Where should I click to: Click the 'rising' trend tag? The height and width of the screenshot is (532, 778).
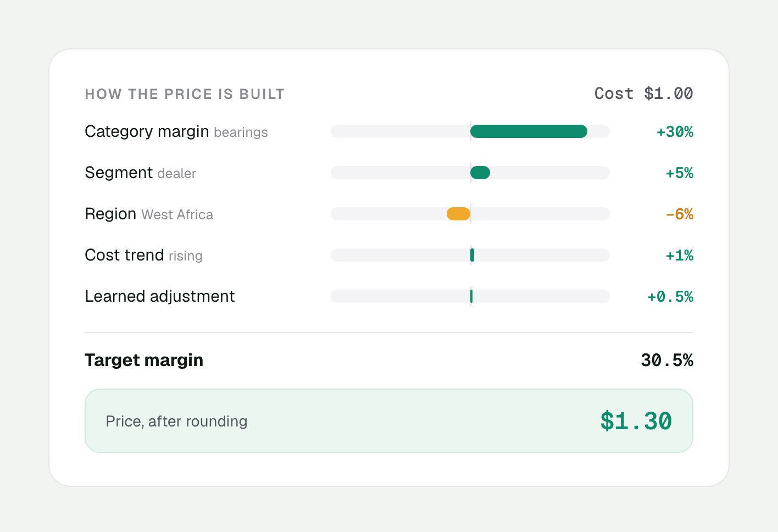click(186, 256)
